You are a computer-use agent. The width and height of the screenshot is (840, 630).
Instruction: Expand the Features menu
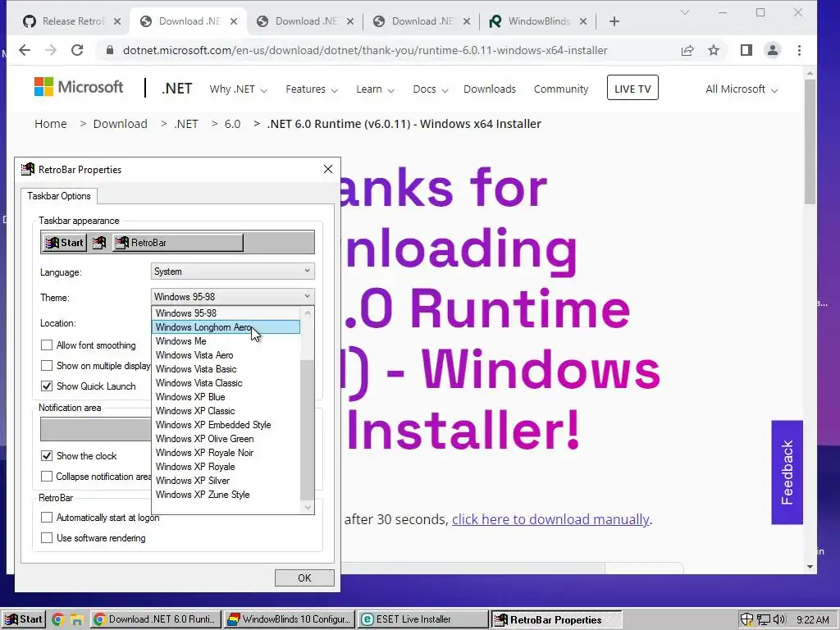[x=311, y=89]
